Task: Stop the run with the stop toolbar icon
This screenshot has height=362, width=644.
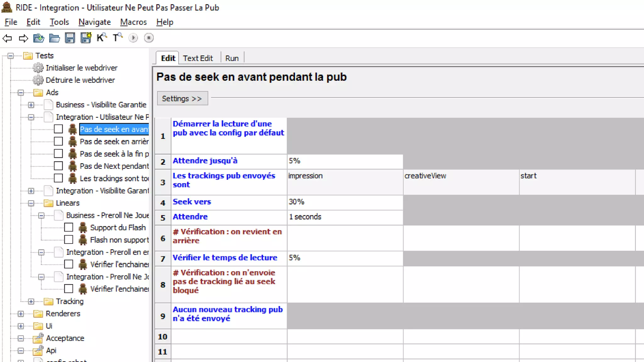Action: coord(149,38)
